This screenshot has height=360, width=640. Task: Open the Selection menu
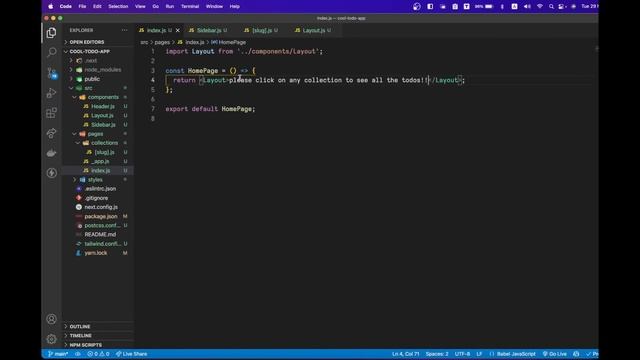[x=118, y=7]
